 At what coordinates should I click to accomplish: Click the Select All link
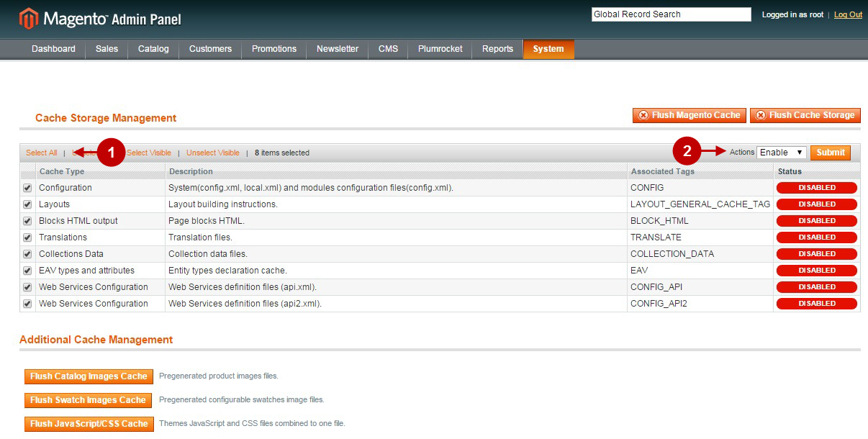(41, 153)
